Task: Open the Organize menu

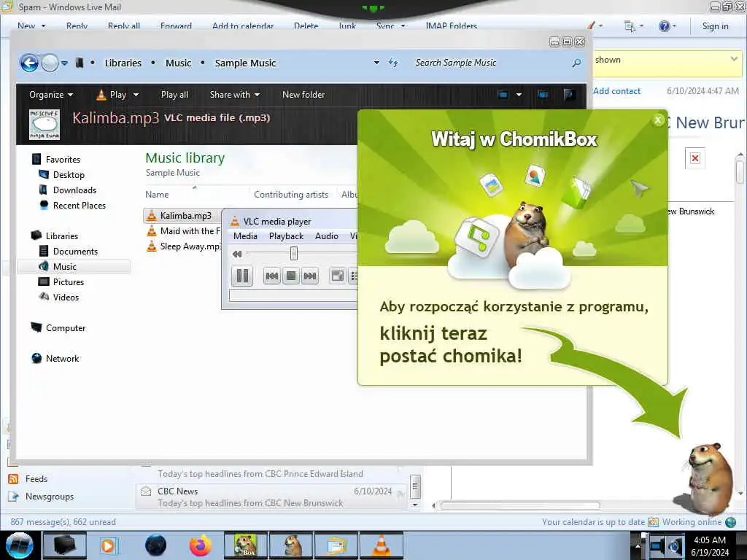Action: [x=51, y=95]
